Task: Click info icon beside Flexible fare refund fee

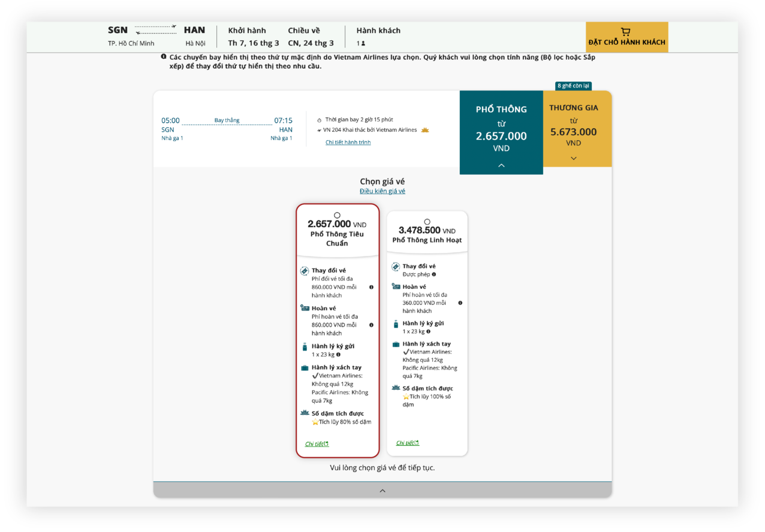Action: click(x=460, y=303)
